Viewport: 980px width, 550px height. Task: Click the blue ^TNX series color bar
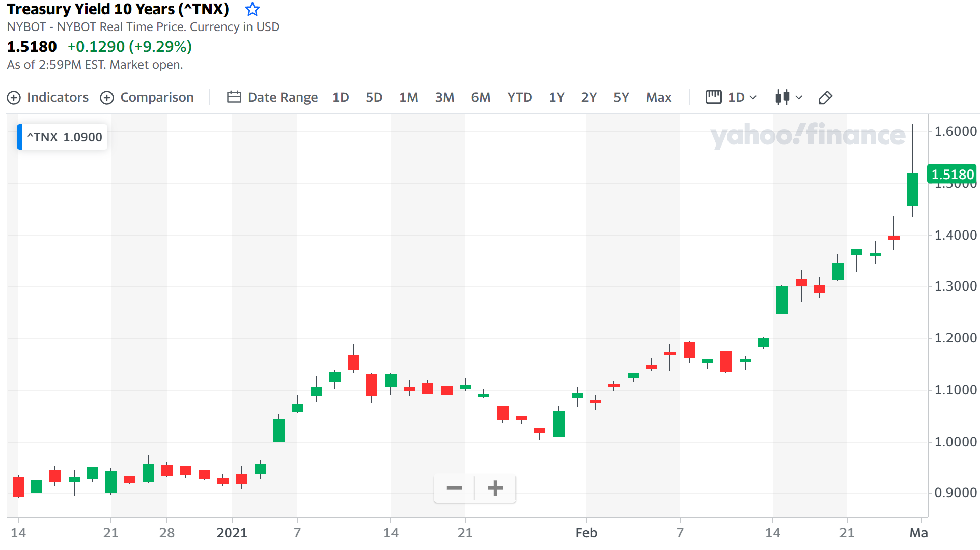[x=19, y=137]
